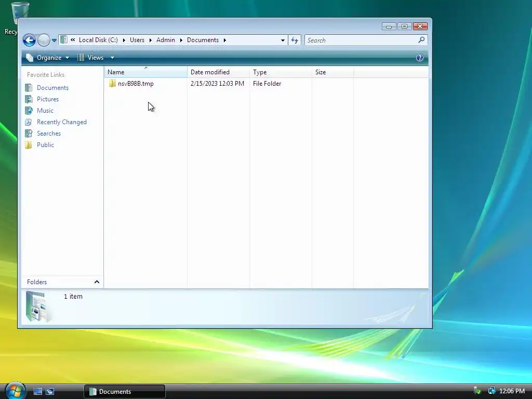The width and height of the screenshot is (532, 399).
Task: Click the 1 item status text
Action: pos(73,296)
